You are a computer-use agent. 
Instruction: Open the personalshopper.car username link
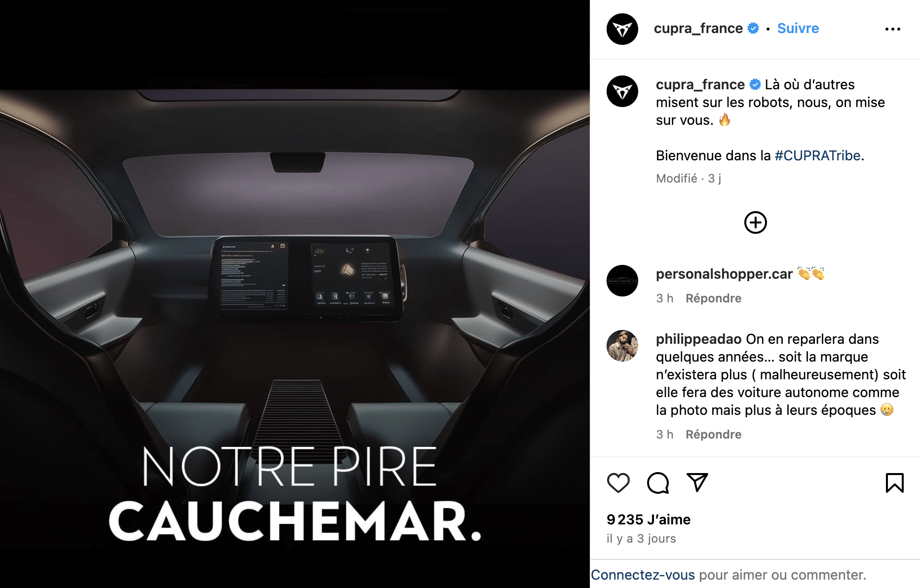(724, 274)
